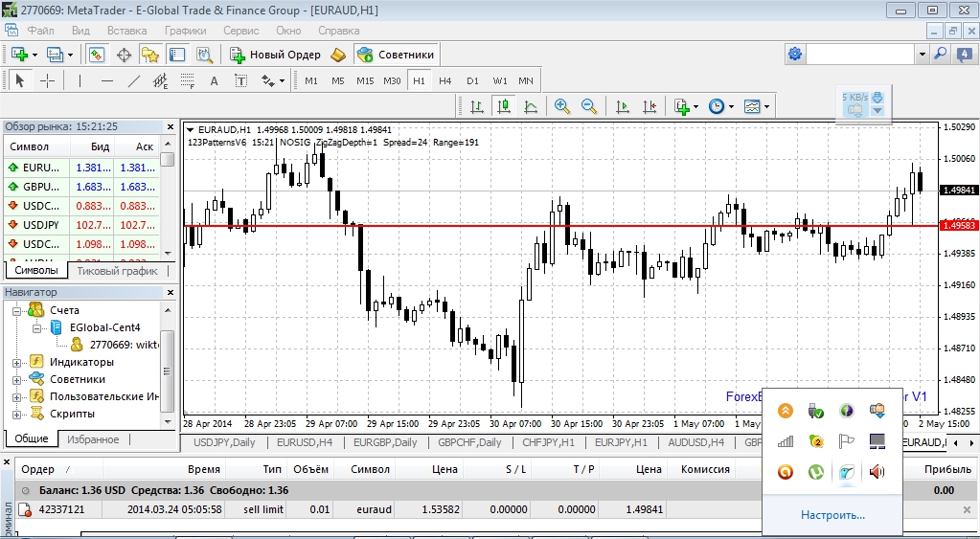The width and height of the screenshot is (980, 539).
Task: Click the volume speaker tray icon
Action: pyautogui.click(x=877, y=472)
